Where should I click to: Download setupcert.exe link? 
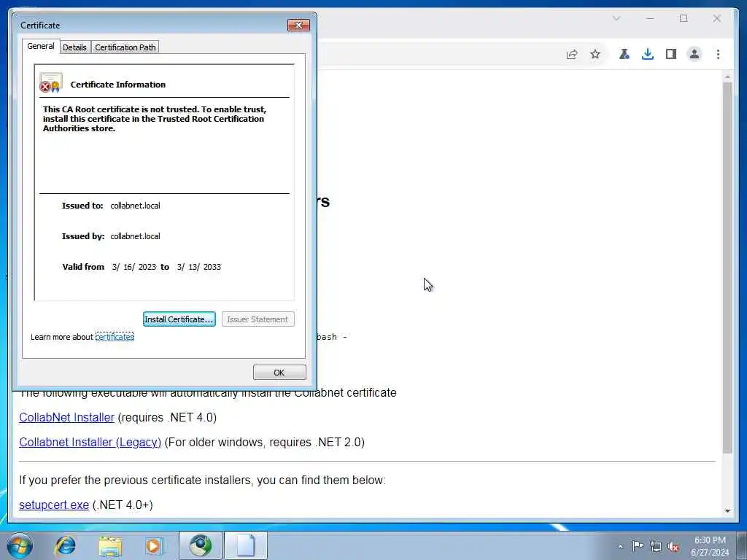pyautogui.click(x=54, y=505)
